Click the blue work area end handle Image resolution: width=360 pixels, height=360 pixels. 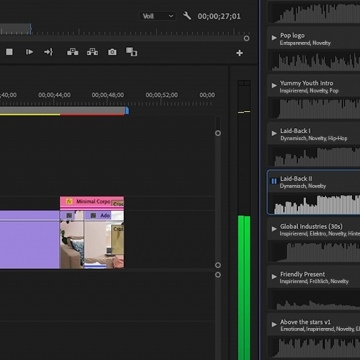click(127, 111)
